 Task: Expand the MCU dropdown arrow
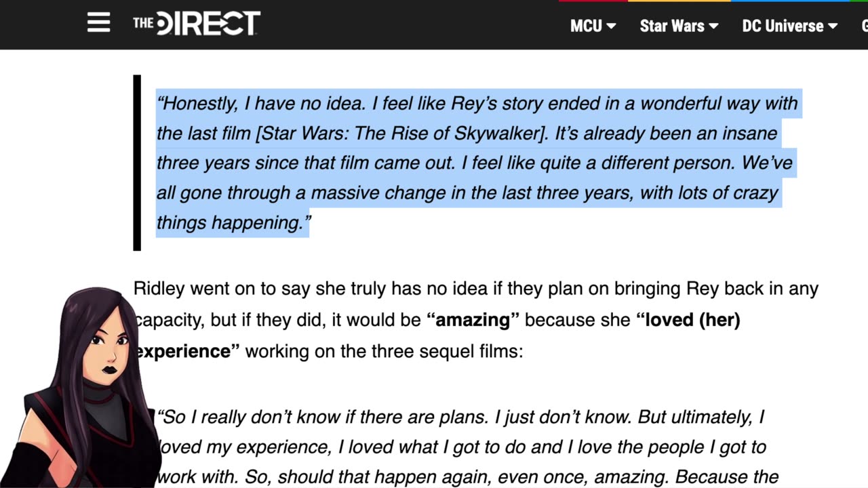(x=611, y=26)
